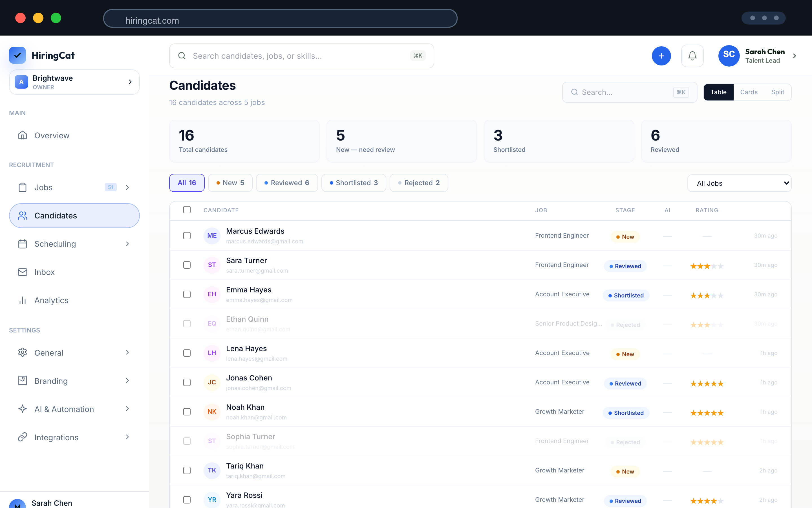Screen dimensions: 812x508
Task: Filter by New 5 candidates
Action: click(x=230, y=183)
